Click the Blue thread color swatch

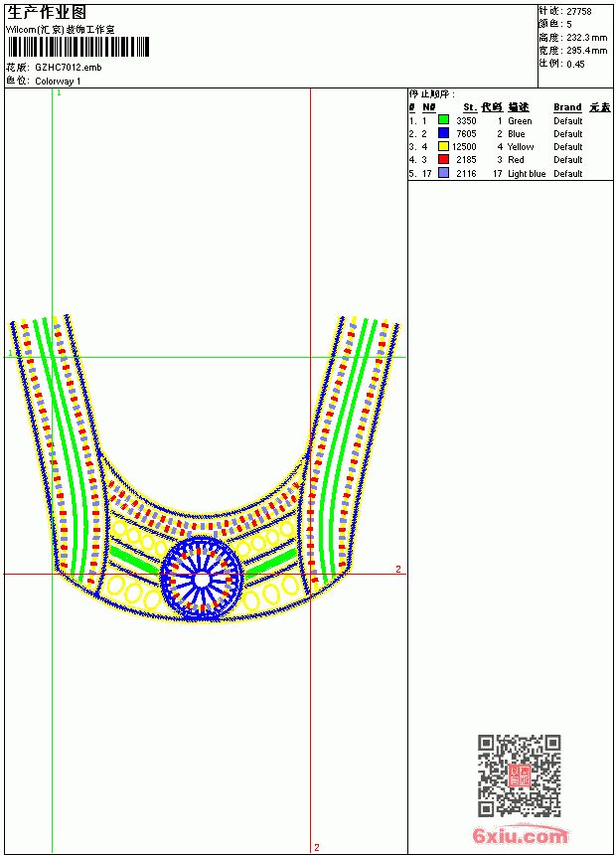443,133
